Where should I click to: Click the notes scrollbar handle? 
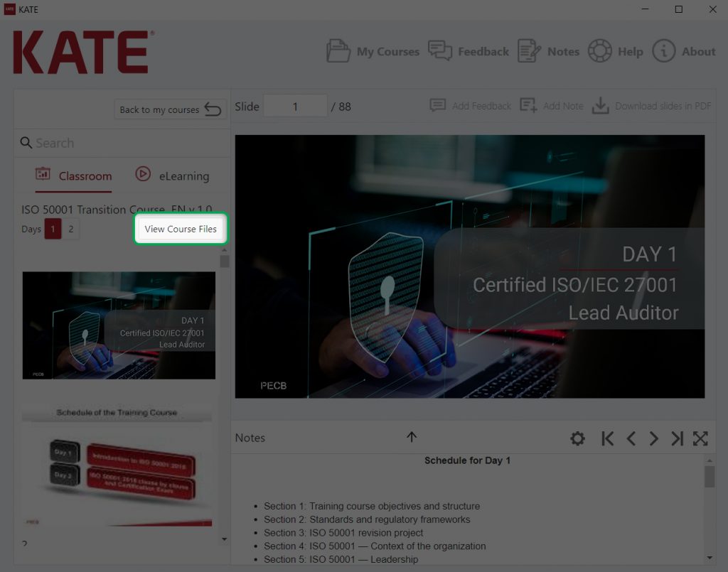pyautogui.click(x=710, y=477)
